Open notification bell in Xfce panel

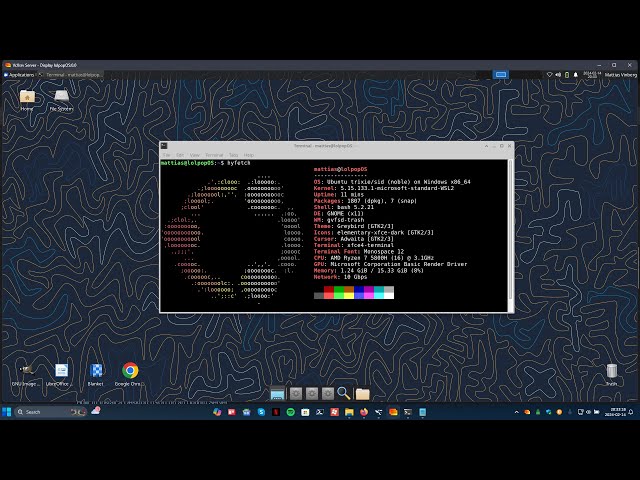[x=576, y=75]
